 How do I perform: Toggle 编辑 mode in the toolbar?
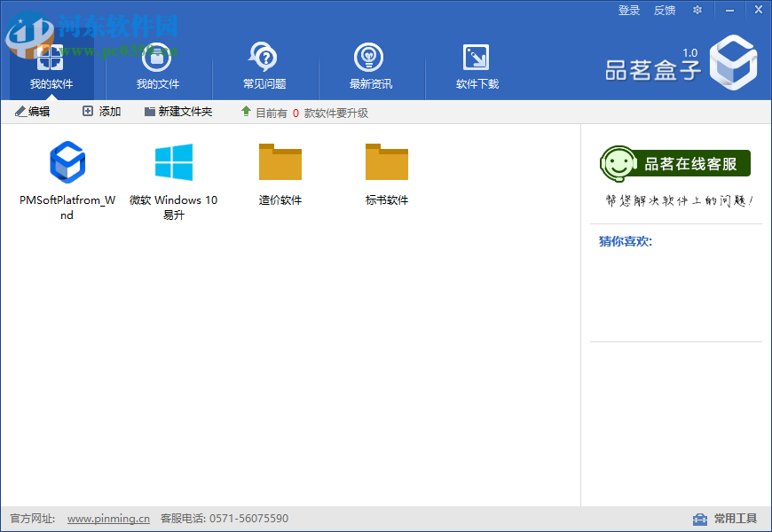tap(32, 112)
